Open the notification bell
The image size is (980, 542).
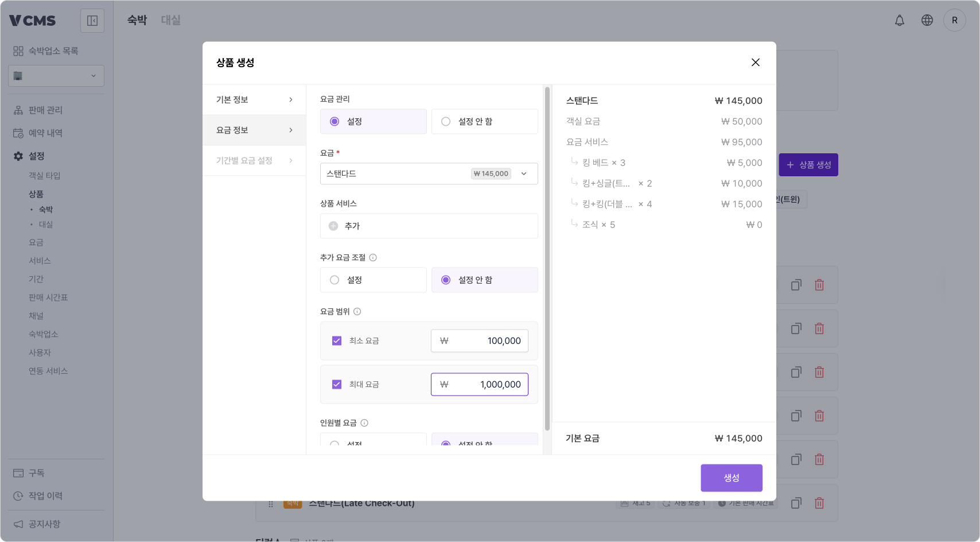(x=900, y=20)
